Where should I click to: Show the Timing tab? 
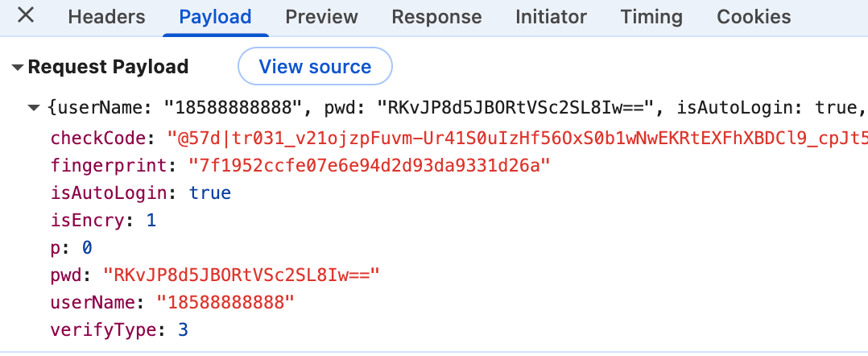pos(651,17)
